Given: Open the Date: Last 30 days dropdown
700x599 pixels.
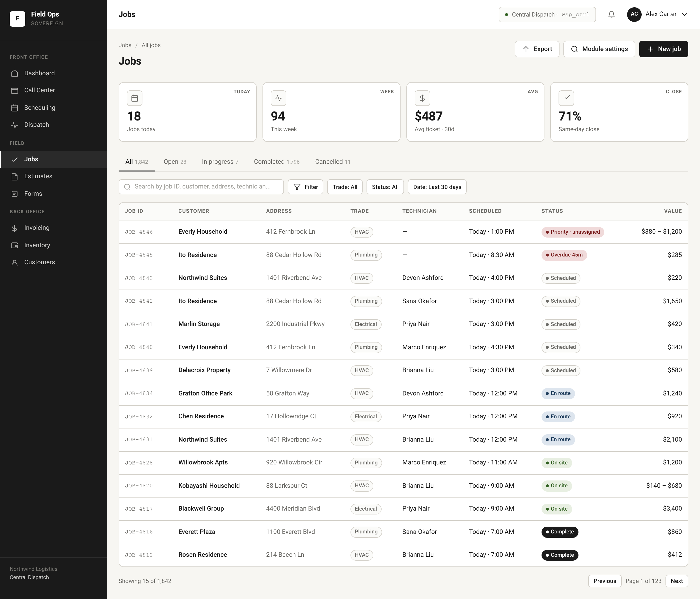Looking at the screenshot, I should click(x=437, y=187).
